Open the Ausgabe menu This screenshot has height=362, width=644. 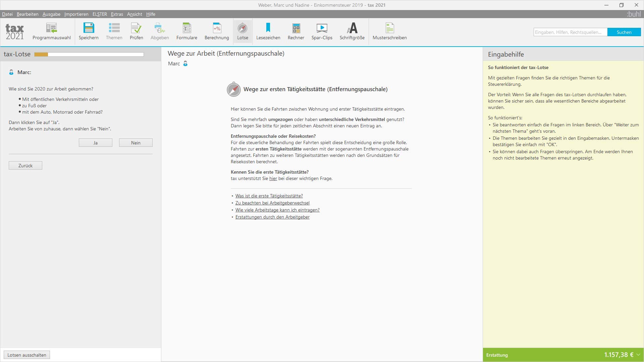(x=51, y=14)
